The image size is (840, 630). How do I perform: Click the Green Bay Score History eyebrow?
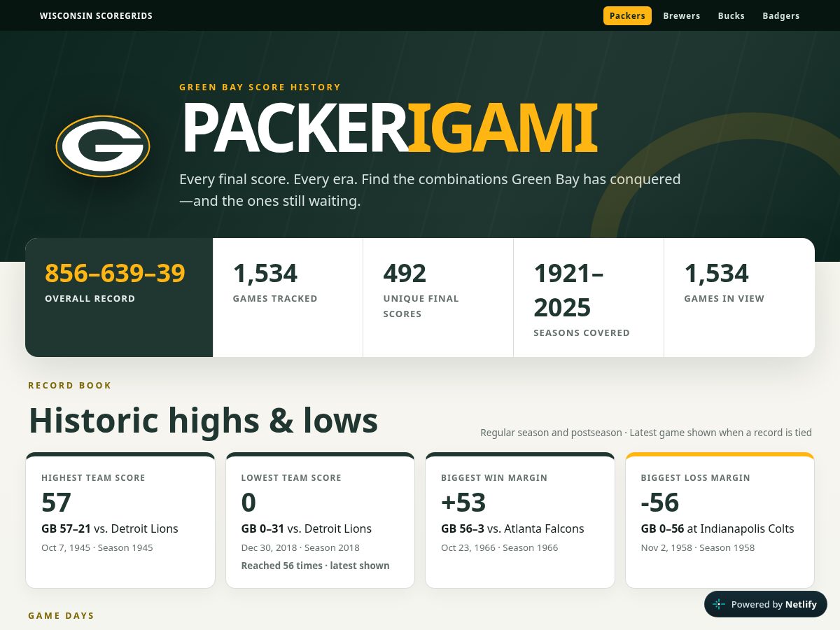tap(260, 87)
